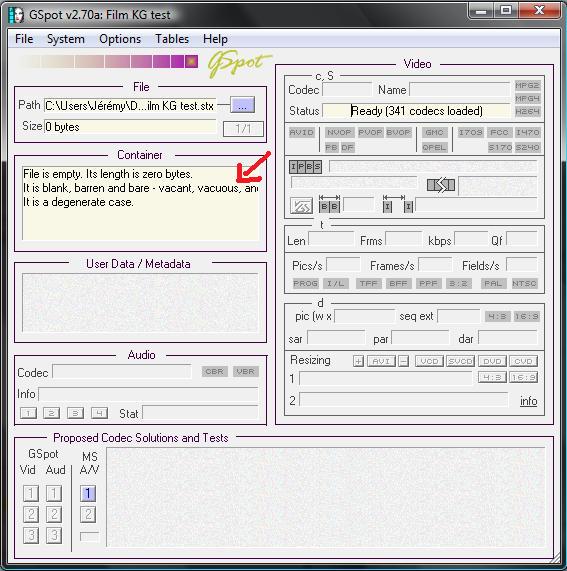
Task: Click the purple gradient progress bar
Action: 108,62
